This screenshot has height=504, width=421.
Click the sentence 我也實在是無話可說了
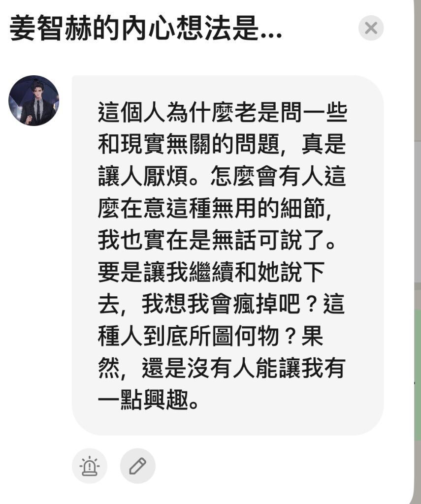click(211, 240)
